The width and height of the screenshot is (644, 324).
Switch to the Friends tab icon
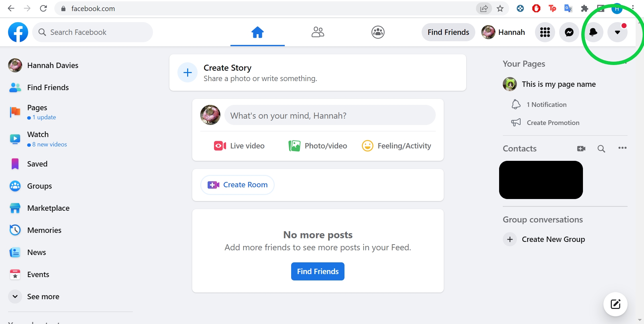[318, 32]
